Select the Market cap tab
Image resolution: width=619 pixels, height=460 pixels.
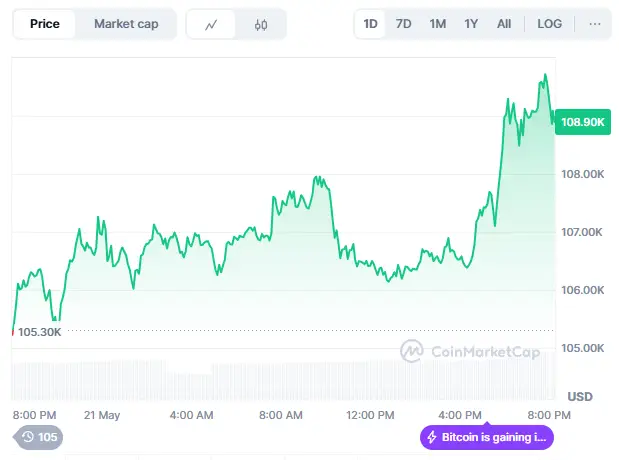(126, 24)
